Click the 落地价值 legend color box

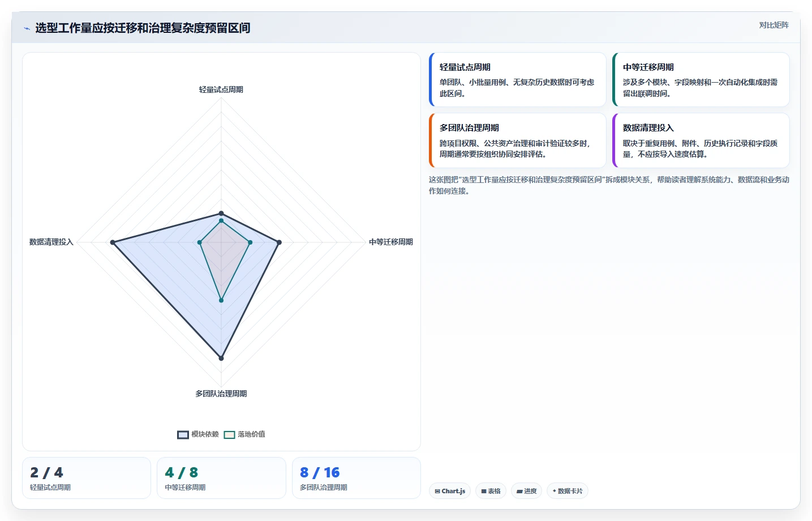pos(229,435)
